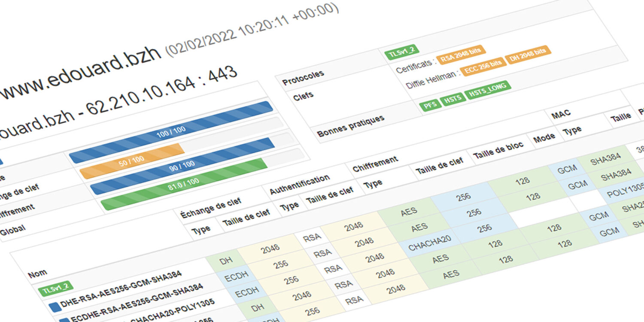Screen dimensions: 644x322
Task: Click Taille header under MAC
Action: (x=620, y=116)
